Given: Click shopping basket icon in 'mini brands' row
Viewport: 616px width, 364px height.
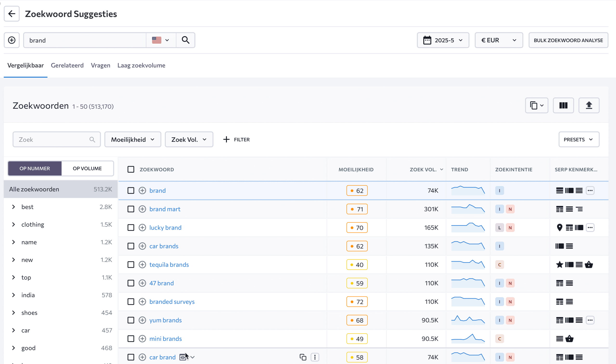Looking at the screenshot, I should click(x=569, y=339).
